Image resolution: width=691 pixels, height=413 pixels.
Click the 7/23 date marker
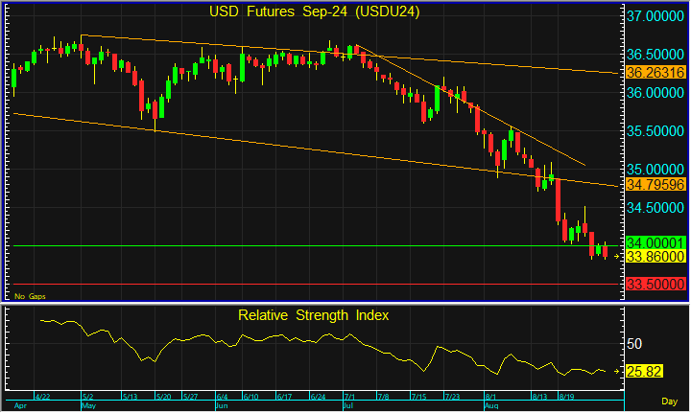453,397
